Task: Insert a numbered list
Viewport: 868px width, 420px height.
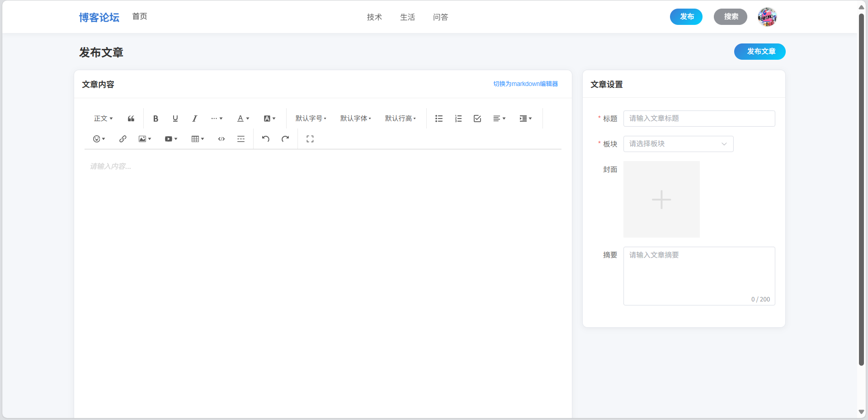Action: tap(458, 118)
